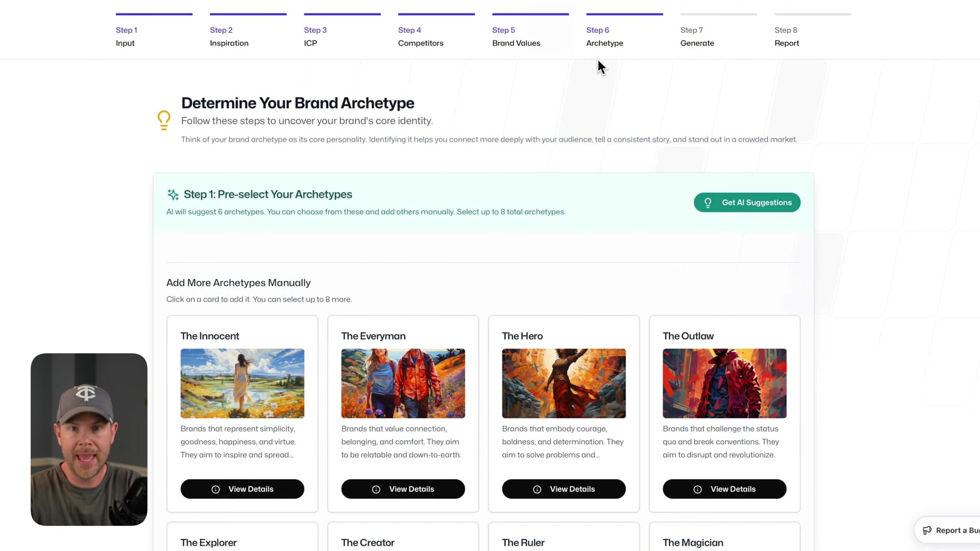View Details of The Innocent
This screenshot has width=980, height=551.
click(242, 489)
